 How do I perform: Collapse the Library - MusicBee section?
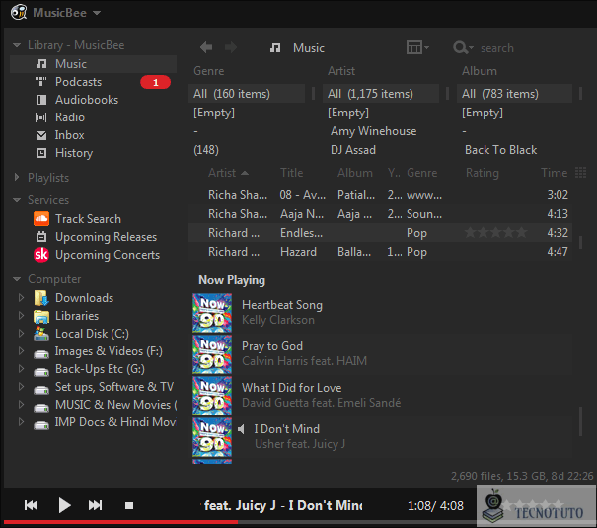(x=17, y=45)
